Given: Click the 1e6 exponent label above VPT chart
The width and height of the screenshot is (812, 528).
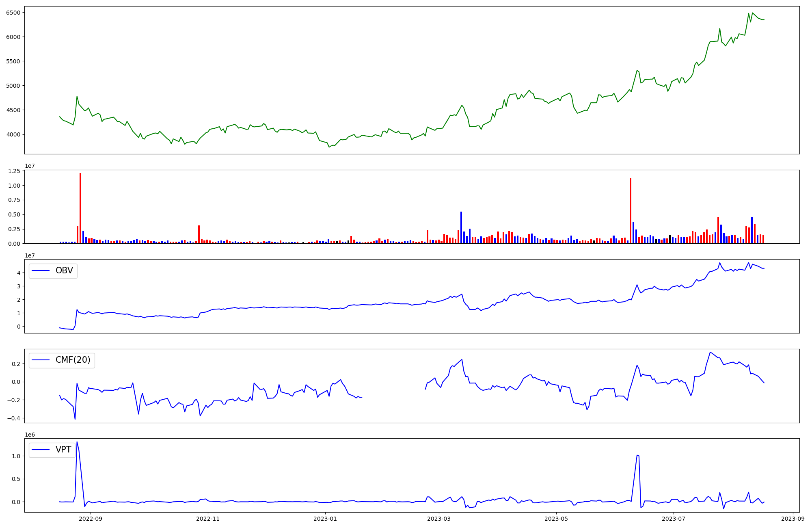Looking at the screenshot, I should tap(30, 435).
